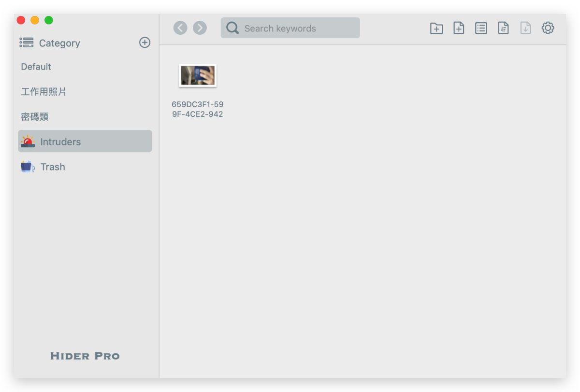The image size is (580, 392).
Task: Click the export file download icon
Action: click(525, 28)
